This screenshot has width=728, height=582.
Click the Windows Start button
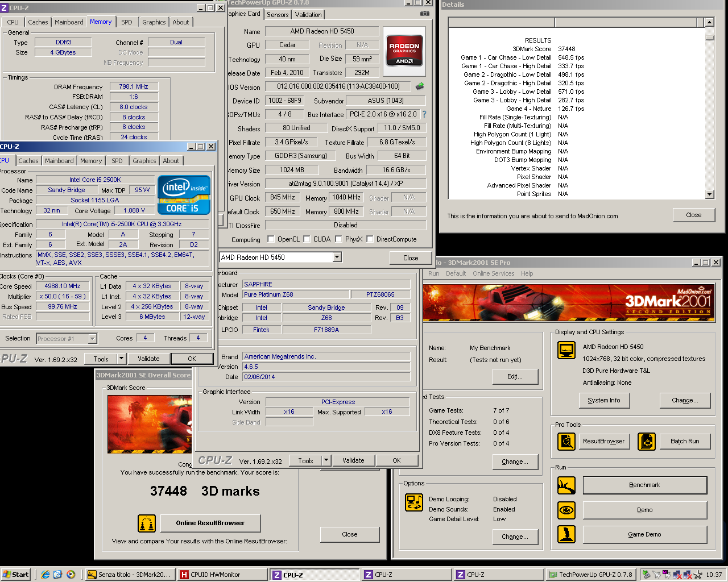(x=15, y=575)
